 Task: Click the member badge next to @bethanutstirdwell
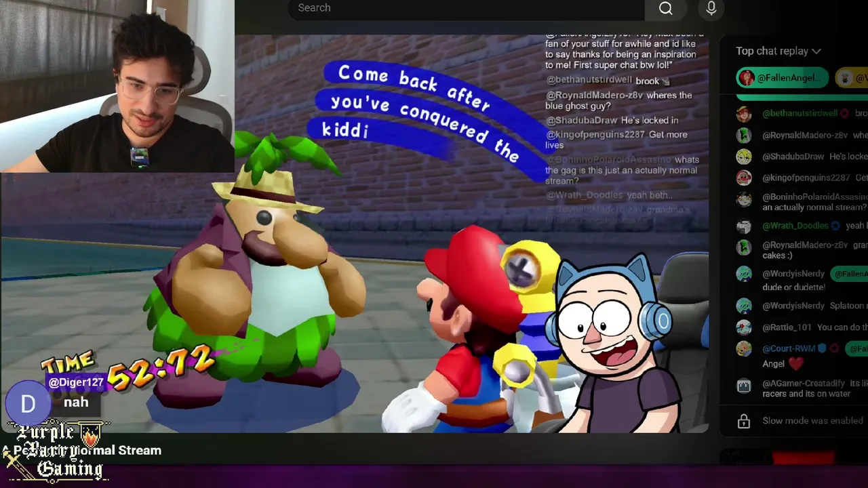click(844, 113)
